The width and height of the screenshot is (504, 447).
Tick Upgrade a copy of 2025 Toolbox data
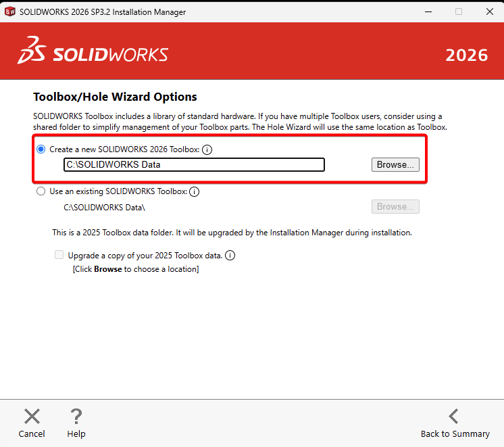59,255
